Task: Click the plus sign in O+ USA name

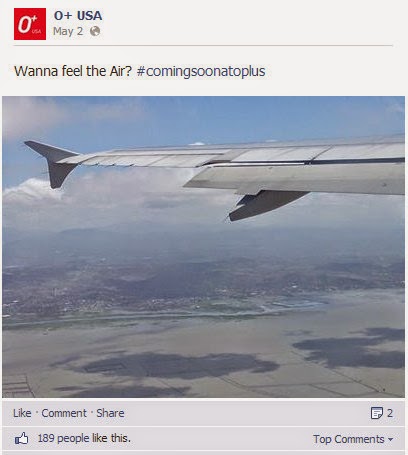Action: (x=68, y=15)
